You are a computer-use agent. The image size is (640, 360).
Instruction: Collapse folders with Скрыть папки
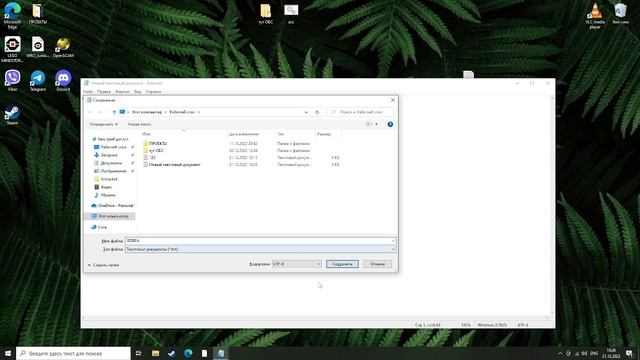103,265
